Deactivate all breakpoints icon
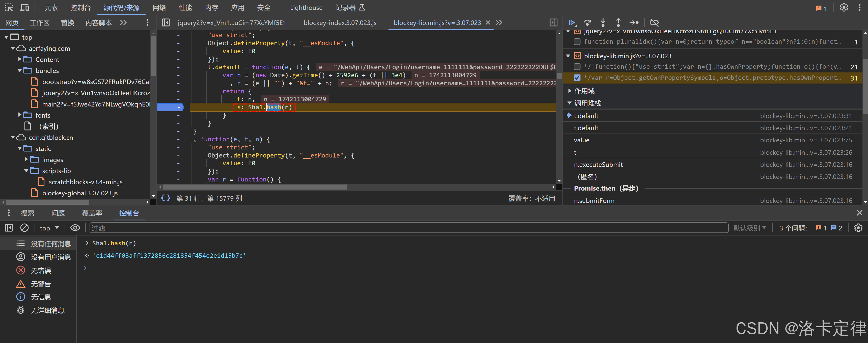868x343 pixels. [x=654, y=22]
